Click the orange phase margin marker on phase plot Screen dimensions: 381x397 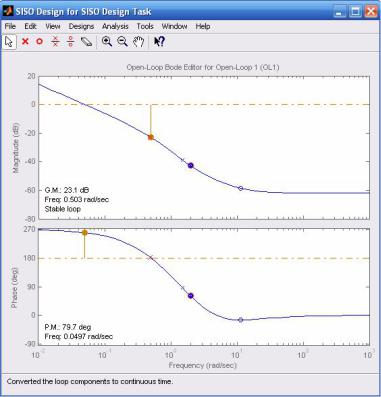click(x=85, y=233)
